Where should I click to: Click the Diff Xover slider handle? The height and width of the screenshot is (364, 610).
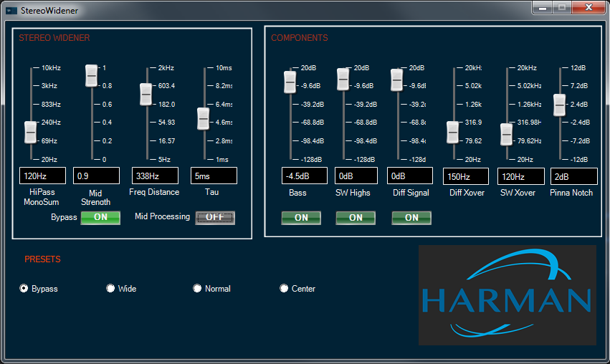point(453,133)
